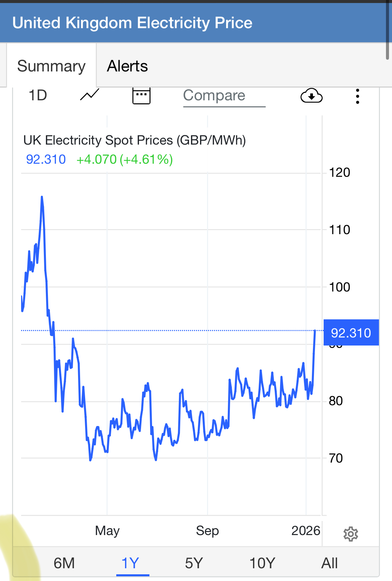Click the chart's peak price point
Screen dimensions: 392x581
(x=42, y=197)
